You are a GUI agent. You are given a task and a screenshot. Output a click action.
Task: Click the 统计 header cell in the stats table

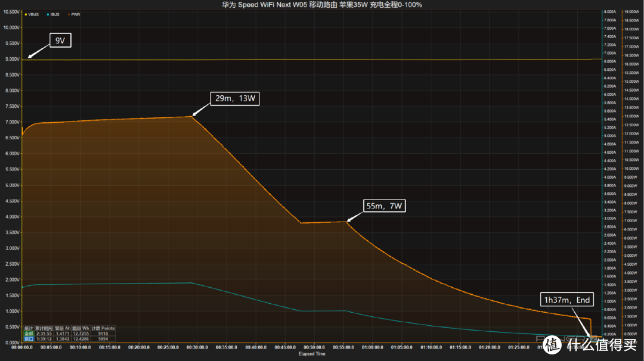[29, 328]
